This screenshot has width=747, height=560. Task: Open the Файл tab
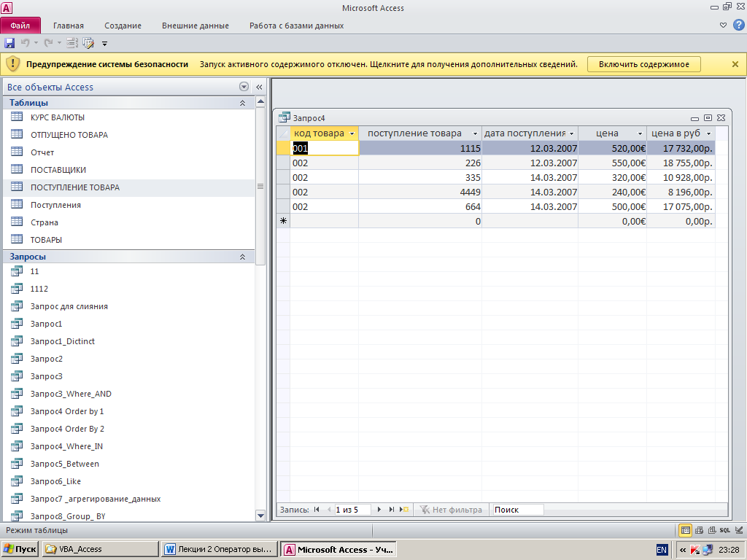(x=20, y=26)
